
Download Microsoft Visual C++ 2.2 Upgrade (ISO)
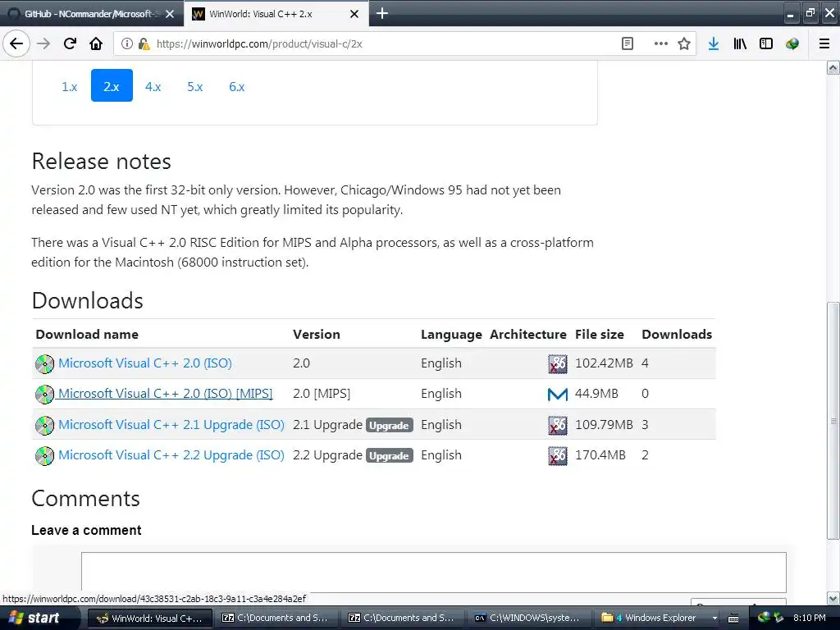(171, 455)
